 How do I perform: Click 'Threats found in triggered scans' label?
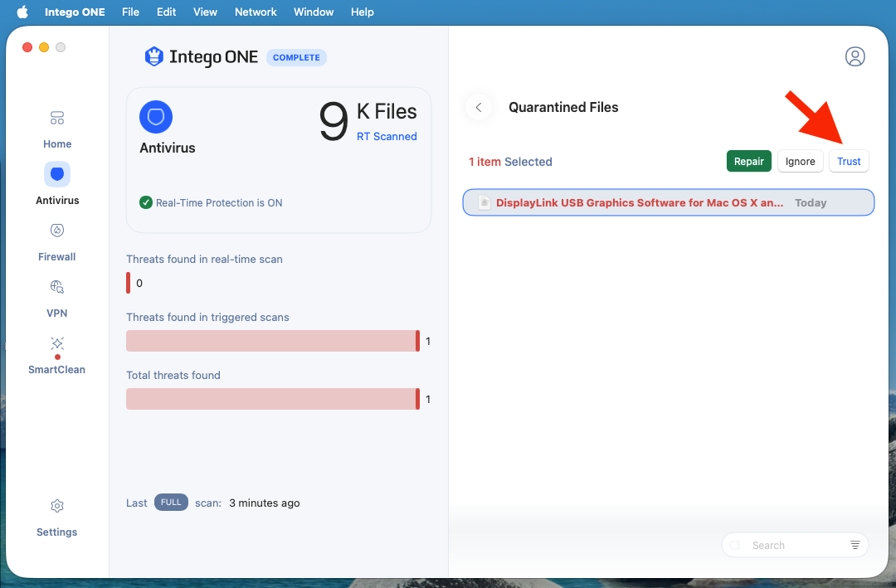tap(207, 317)
